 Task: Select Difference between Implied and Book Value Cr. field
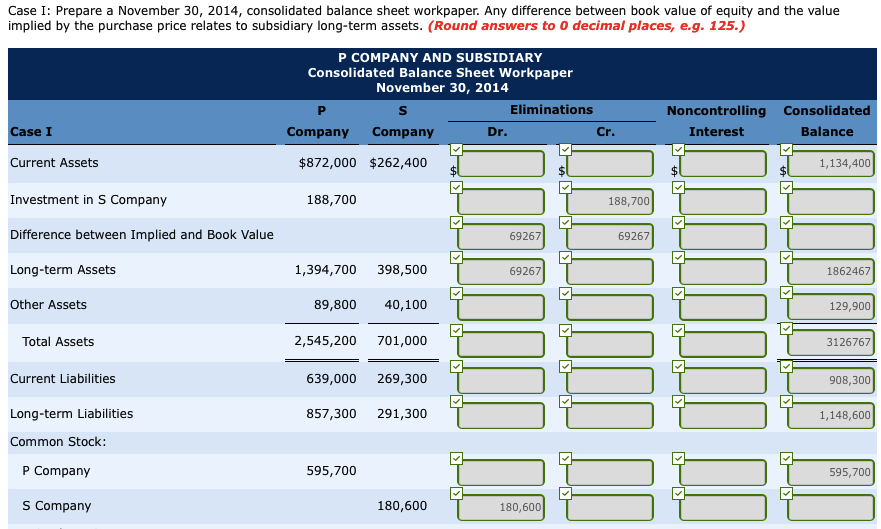pyautogui.click(x=609, y=236)
